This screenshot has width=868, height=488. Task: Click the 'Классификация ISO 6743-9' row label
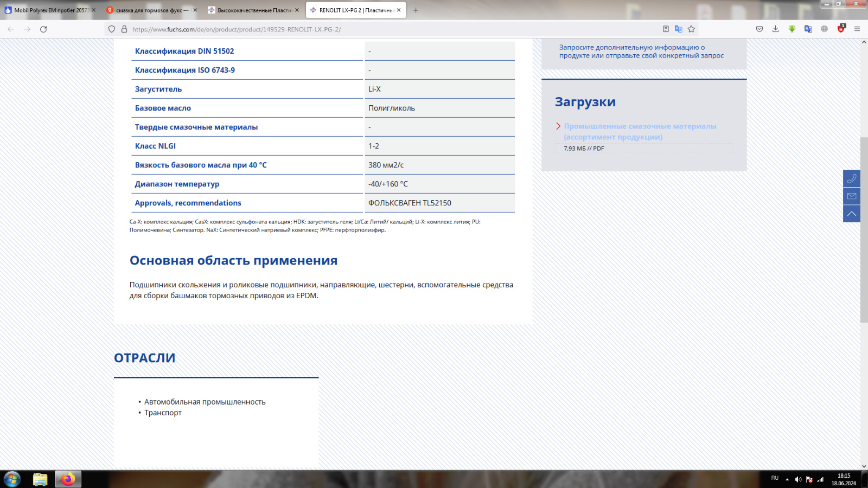click(185, 70)
